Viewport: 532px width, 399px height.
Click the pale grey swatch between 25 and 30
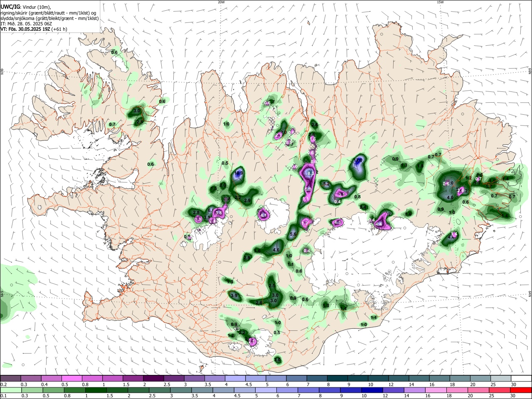[x=501, y=378]
